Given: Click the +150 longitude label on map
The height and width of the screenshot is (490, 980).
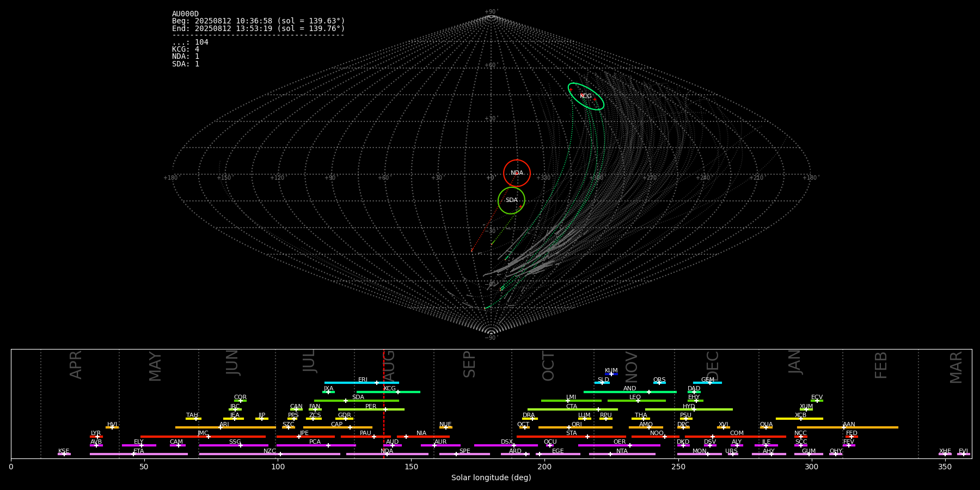Looking at the screenshot, I should (224, 178).
